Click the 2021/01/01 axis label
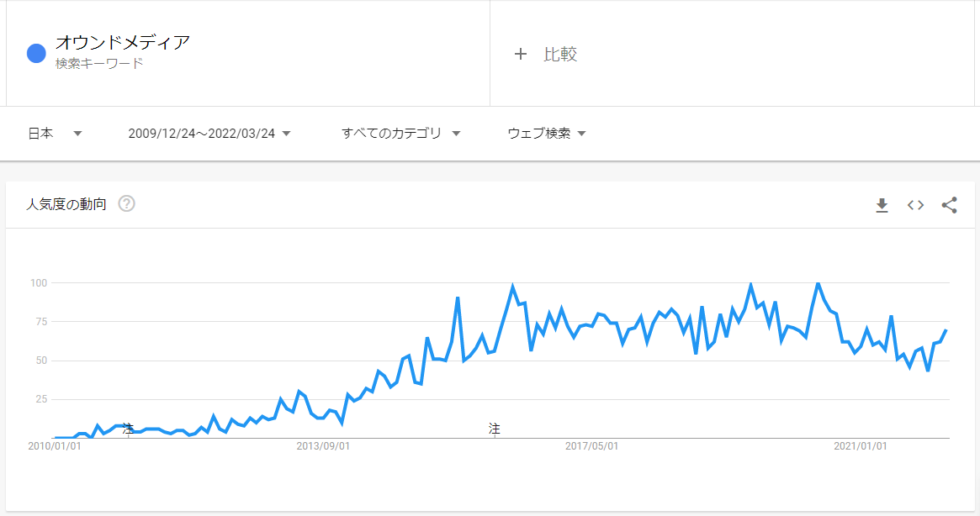The height and width of the screenshot is (516, 980). [x=860, y=446]
